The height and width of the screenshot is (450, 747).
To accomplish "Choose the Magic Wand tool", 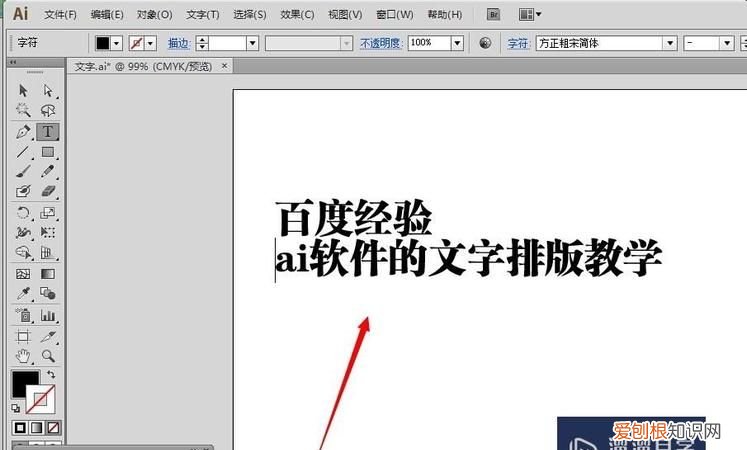I will pos(23,110).
